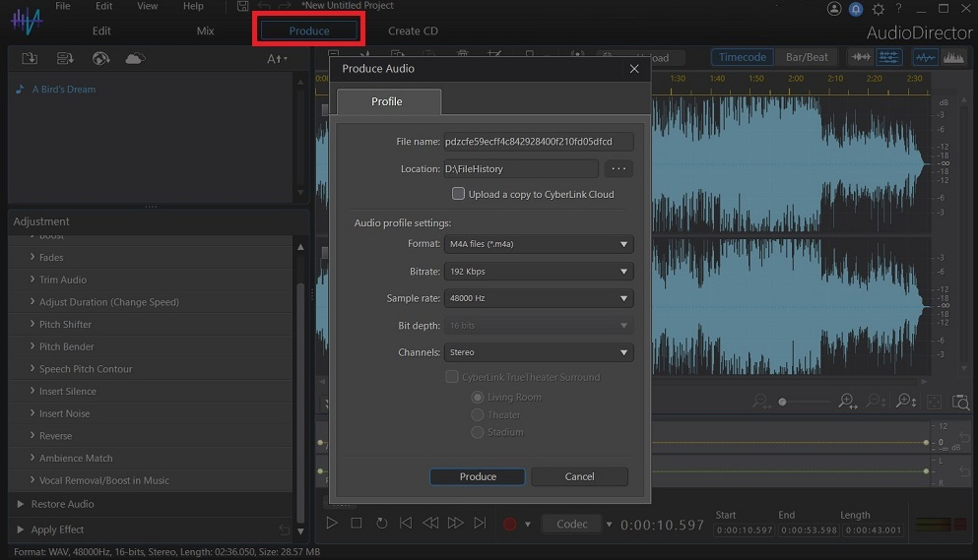The image size is (978, 560).
Task: Start playback with the Play button
Action: point(331,523)
